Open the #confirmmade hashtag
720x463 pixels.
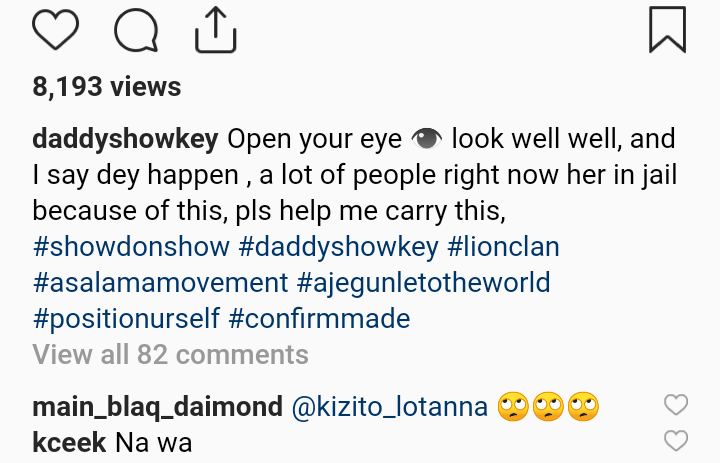coord(319,319)
